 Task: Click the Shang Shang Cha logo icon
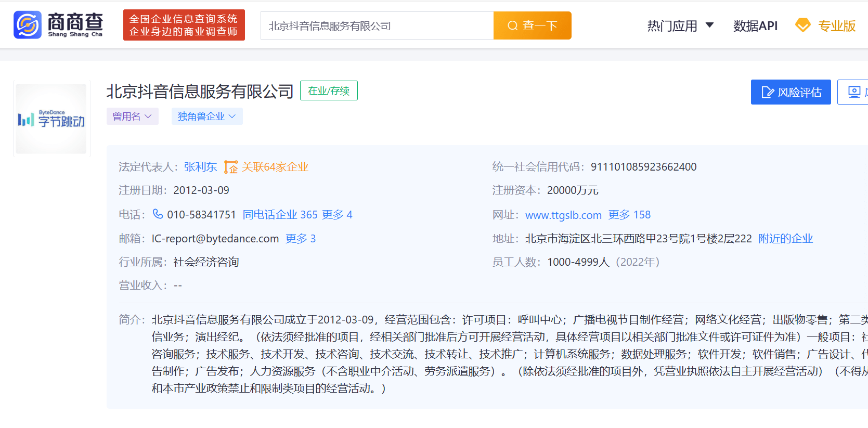(28, 25)
